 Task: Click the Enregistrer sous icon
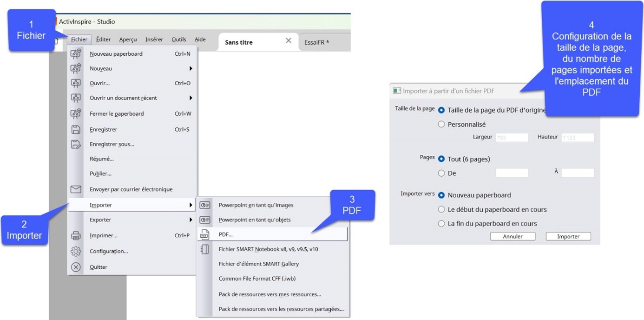click(x=76, y=144)
